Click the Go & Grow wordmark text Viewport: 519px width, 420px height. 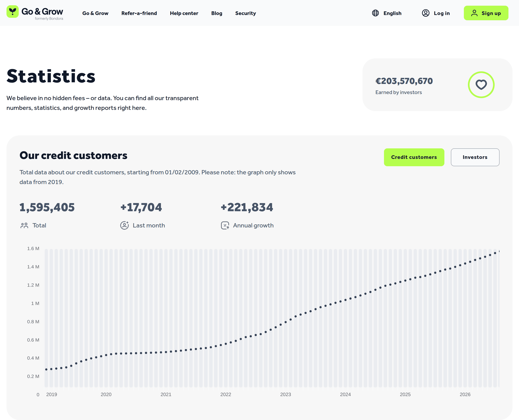(42, 11)
